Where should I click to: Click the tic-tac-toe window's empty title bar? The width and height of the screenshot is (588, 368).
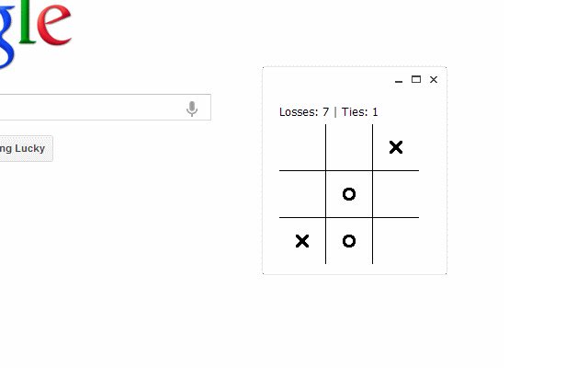pyautogui.click(x=326, y=80)
